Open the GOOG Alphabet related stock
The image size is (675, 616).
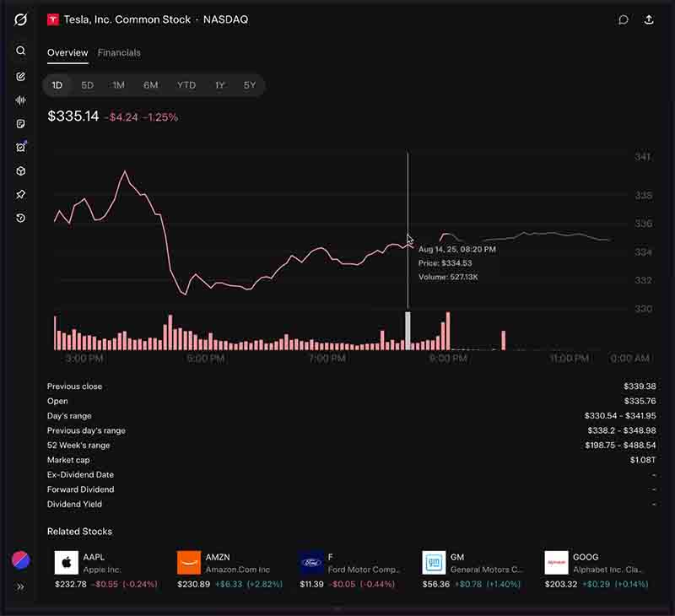(x=597, y=570)
